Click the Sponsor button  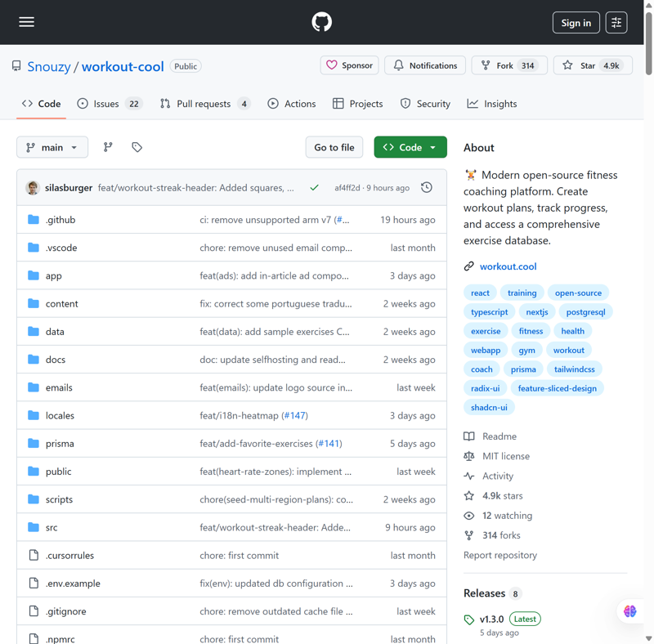click(x=350, y=65)
